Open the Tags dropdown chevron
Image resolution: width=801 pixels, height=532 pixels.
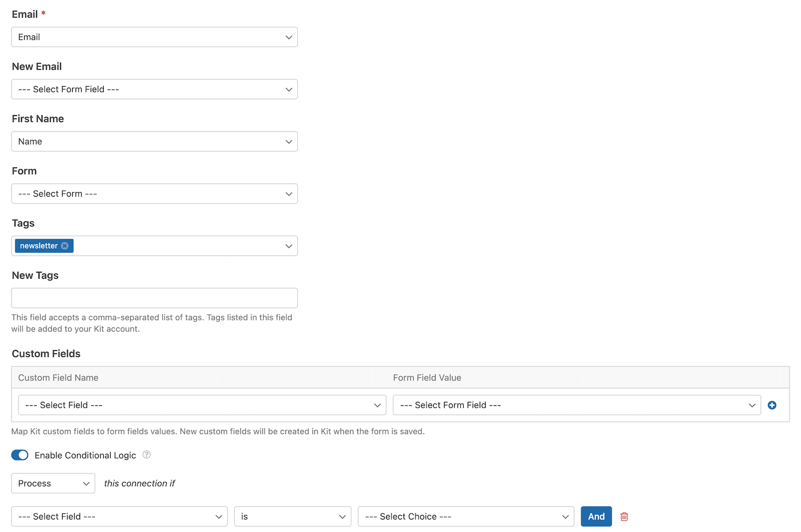click(x=289, y=246)
